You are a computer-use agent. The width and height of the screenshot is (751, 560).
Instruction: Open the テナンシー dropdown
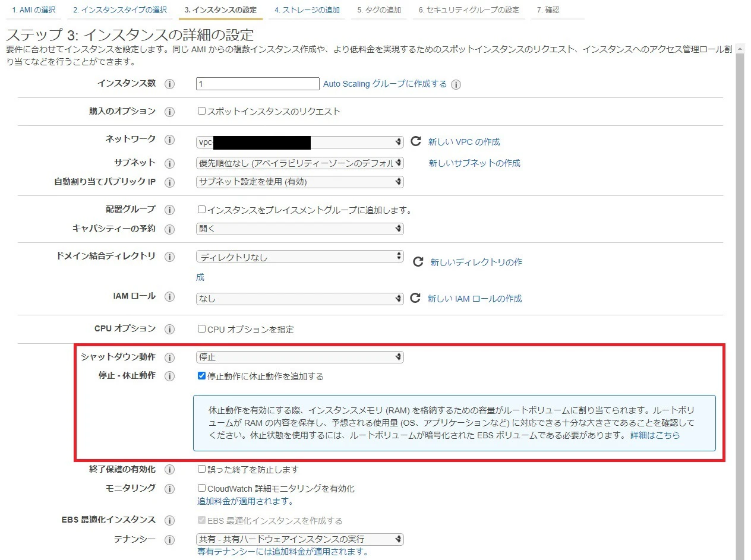point(300,539)
